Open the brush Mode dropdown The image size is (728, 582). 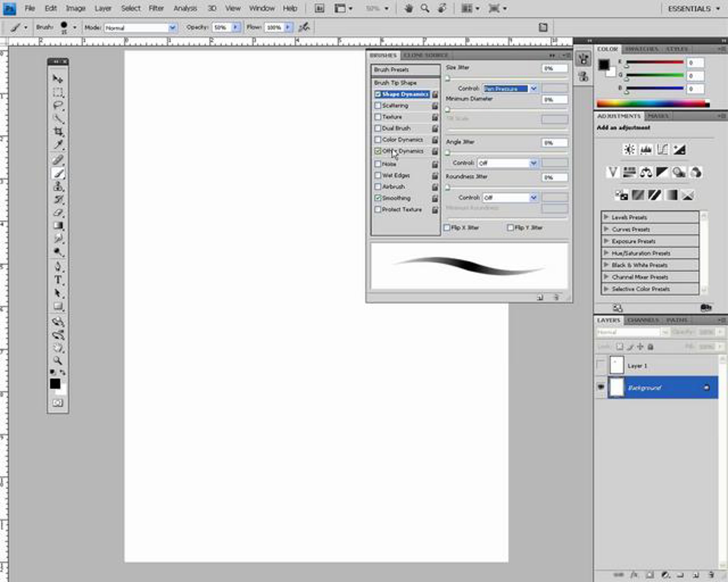click(x=173, y=28)
